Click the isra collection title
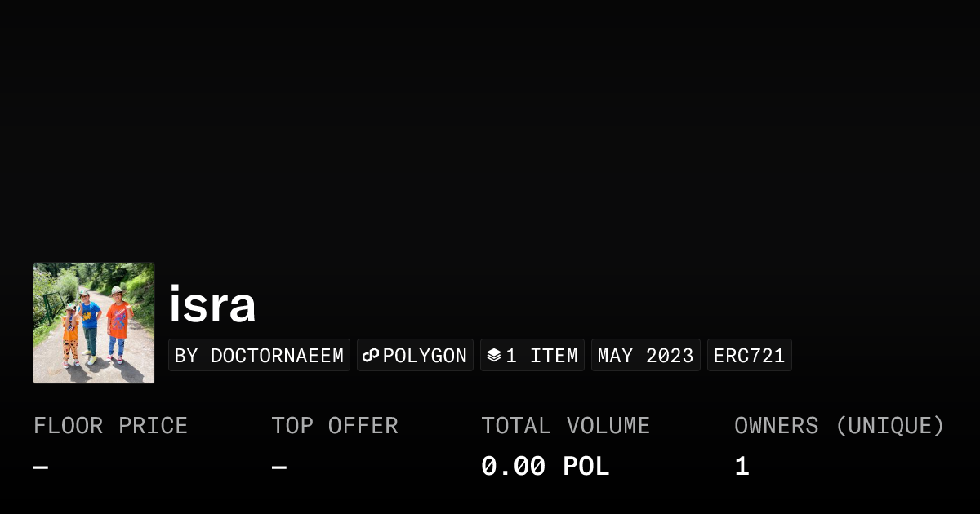The width and height of the screenshot is (980, 514). point(212,305)
